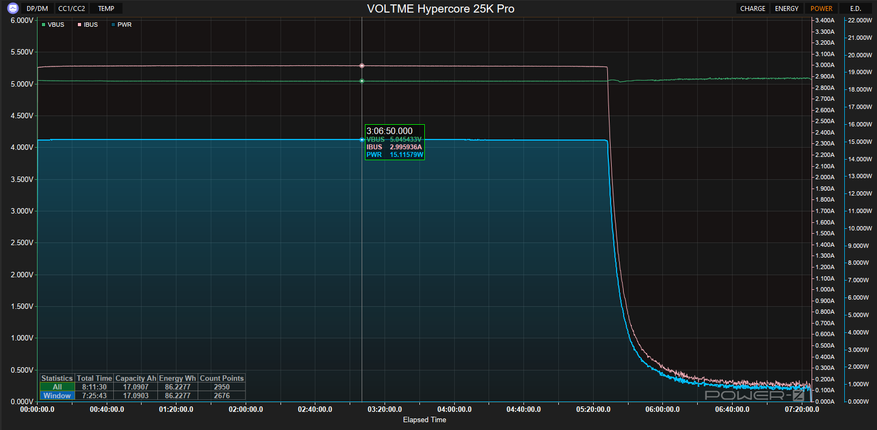Click the 6.000V voltage axis label
The width and height of the screenshot is (877, 430).
tap(22, 20)
